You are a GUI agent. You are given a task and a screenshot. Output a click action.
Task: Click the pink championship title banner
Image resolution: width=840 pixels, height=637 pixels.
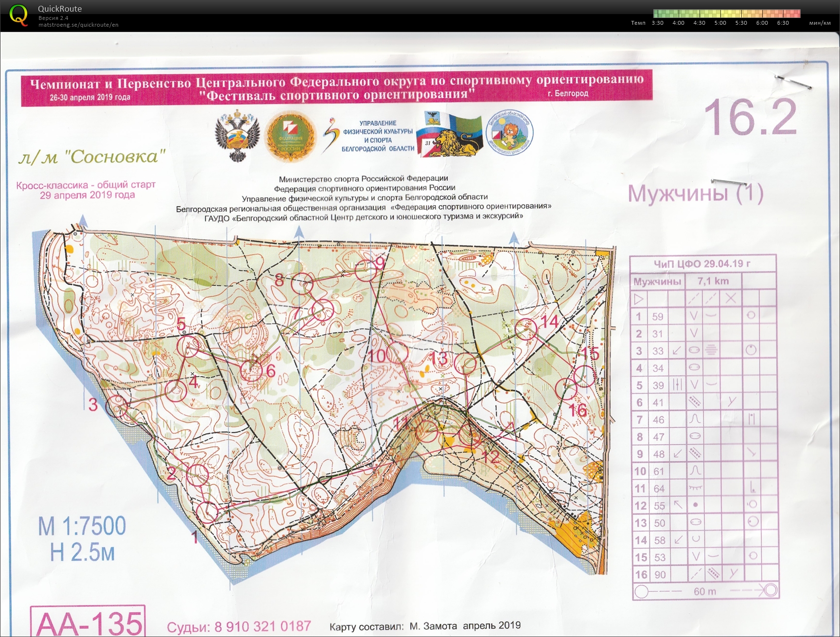click(336, 88)
